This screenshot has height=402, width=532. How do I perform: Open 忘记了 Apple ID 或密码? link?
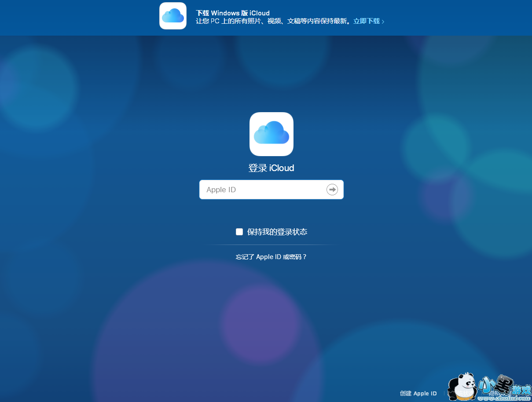coord(271,257)
